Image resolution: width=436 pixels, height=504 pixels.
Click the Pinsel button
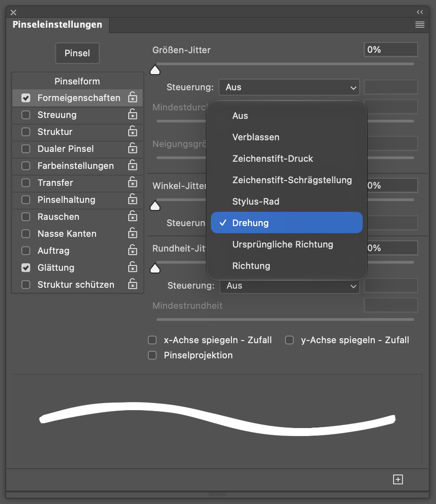pyautogui.click(x=77, y=53)
